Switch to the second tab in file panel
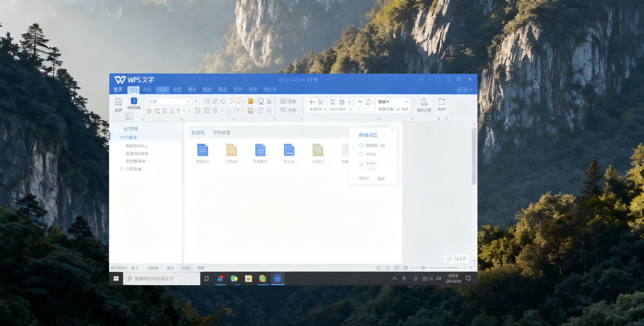The width and height of the screenshot is (644, 326). [222, 132]
